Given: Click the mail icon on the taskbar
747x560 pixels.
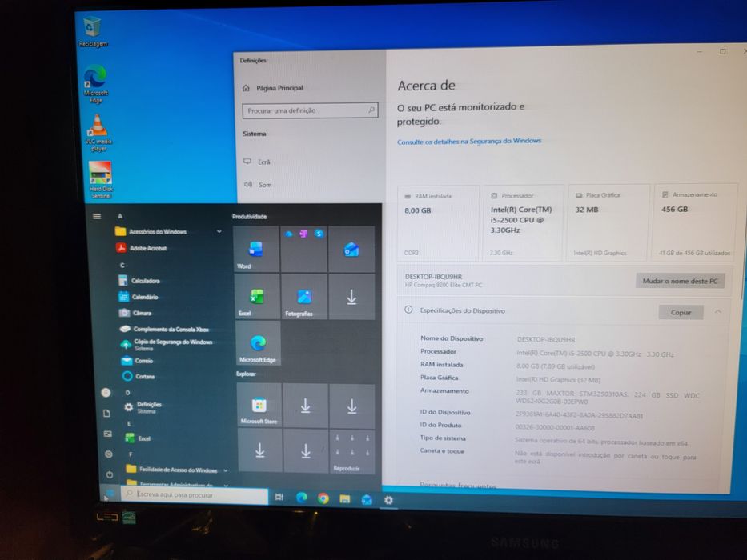Looking at the screenshot, I should pyautogui.click(x=367, y=499).
